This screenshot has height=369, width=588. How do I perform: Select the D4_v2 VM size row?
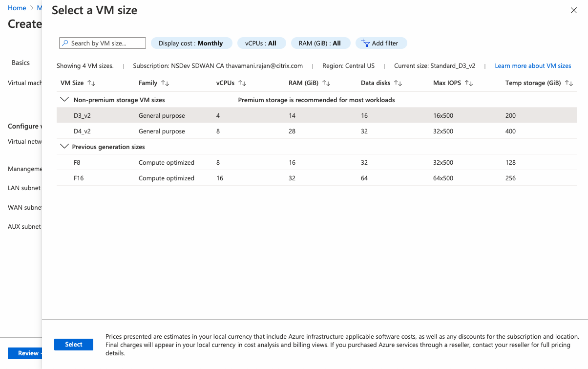coord(316,131)
